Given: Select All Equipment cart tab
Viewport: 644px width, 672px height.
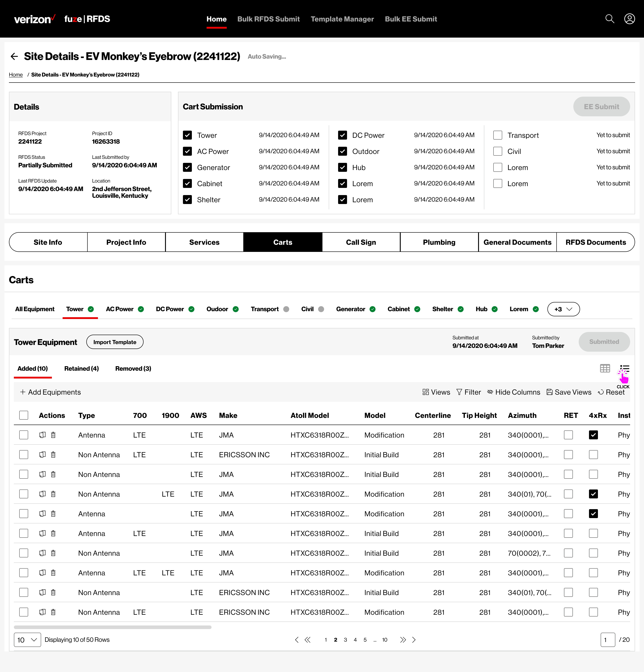Looking at the screenshot, I should tap(35, 309).
